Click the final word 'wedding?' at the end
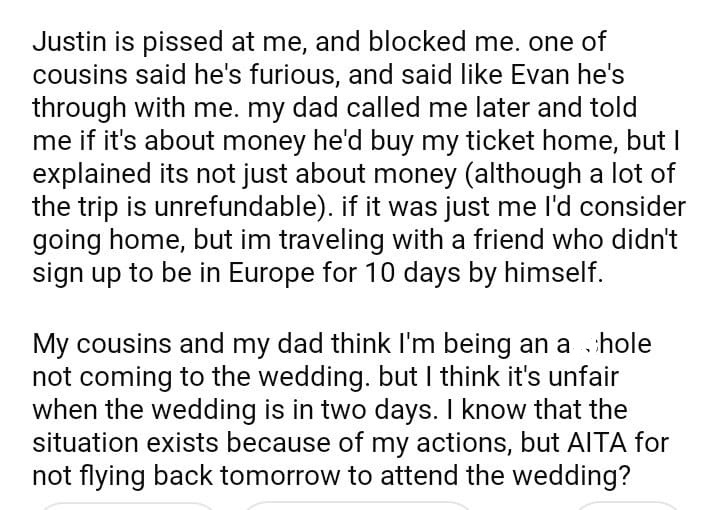 (x=571, y=474)
